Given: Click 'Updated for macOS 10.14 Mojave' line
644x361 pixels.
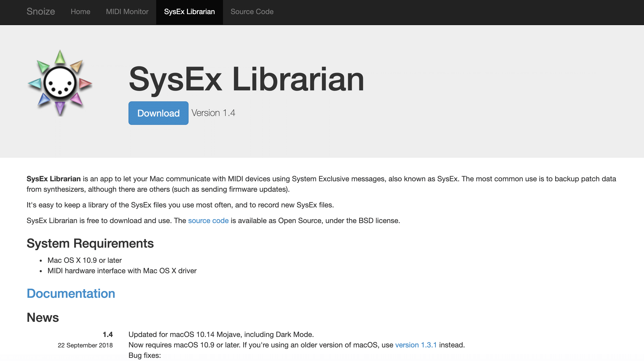Looking at the screenshot, I should [x=221, y=335].
